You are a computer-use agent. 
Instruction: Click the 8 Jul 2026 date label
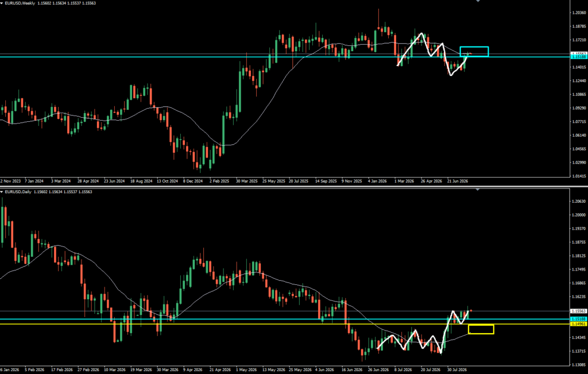404,369
